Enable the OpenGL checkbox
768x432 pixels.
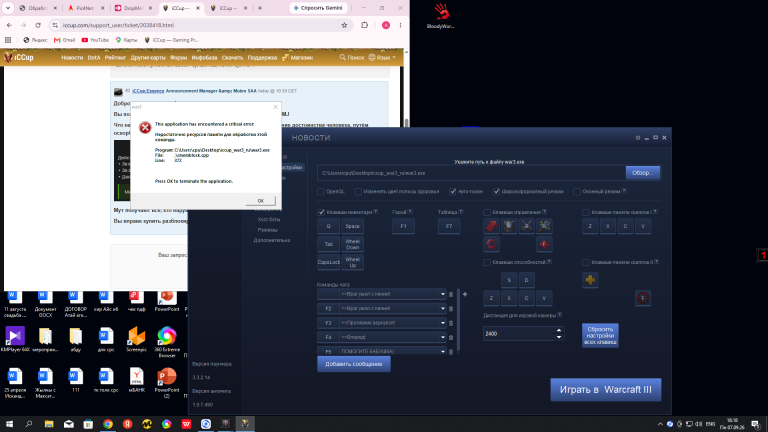click(321, 192)
